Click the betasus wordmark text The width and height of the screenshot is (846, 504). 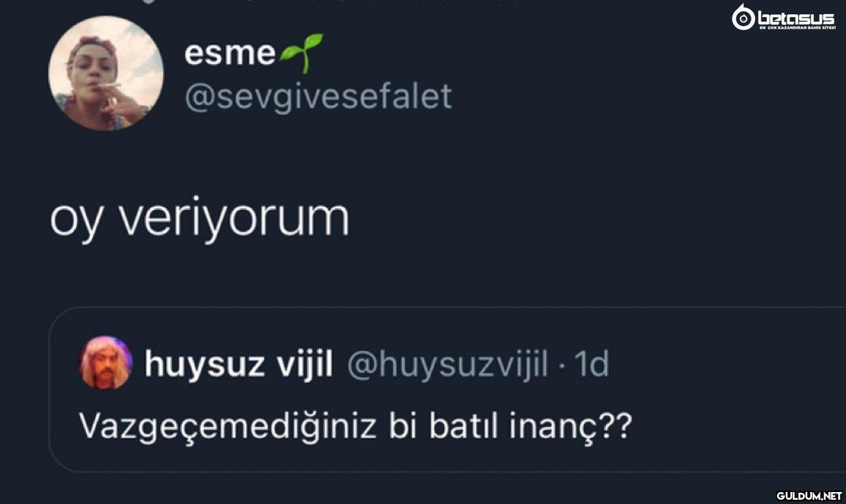[x=797, y=17]
